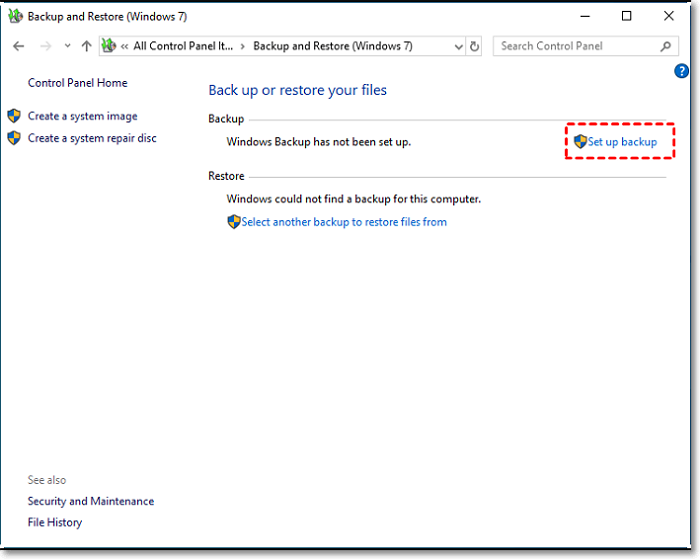Click the Set up backup link
700x559 pixels.
622,142
